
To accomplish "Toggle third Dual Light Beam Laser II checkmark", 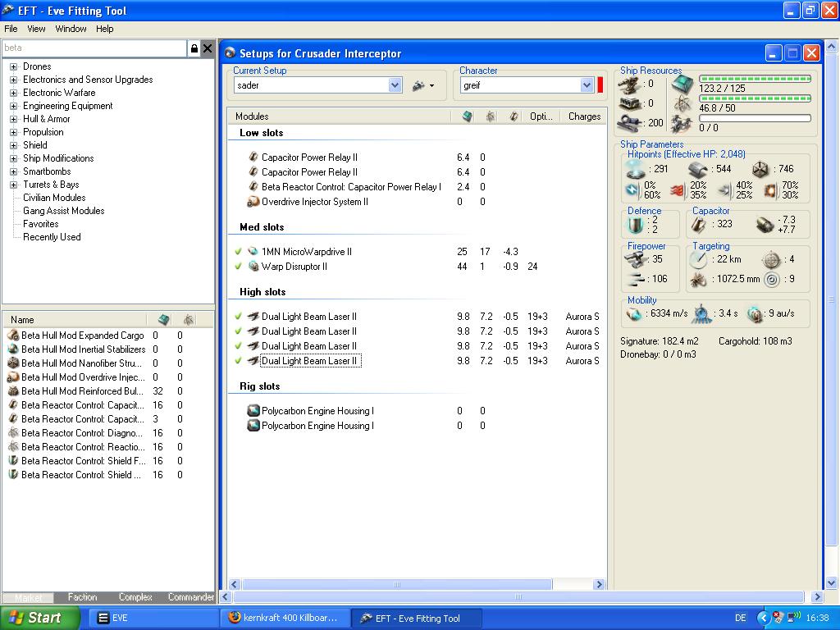I will point(239,346).
